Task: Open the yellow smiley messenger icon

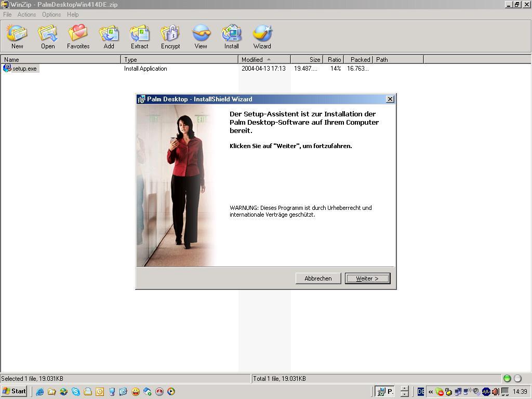Action: [x=136, y=392]
